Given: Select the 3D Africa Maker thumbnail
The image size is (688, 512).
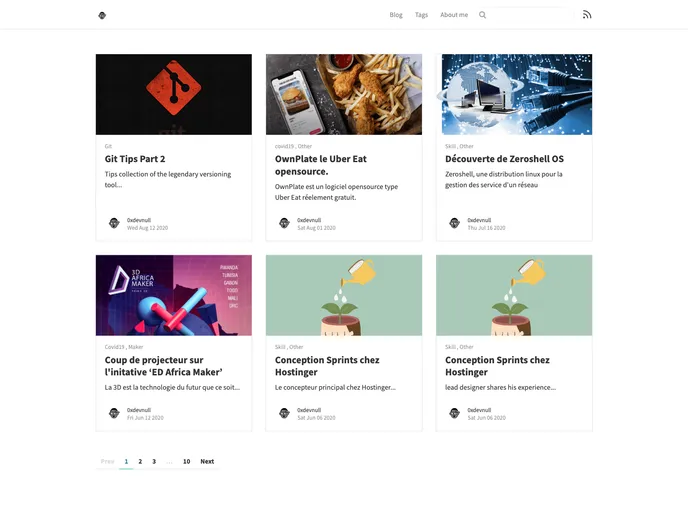Looking at the screenshot, I should 174,295.
